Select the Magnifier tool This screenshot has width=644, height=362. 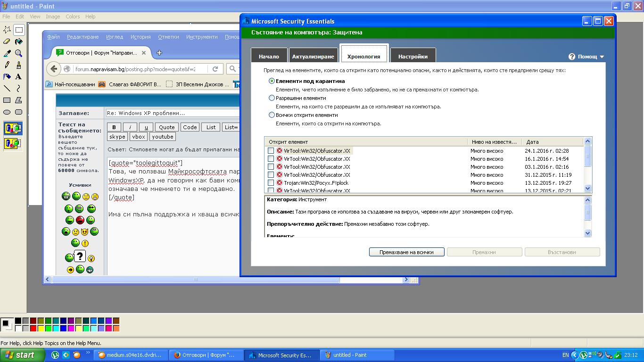point(18,53)
